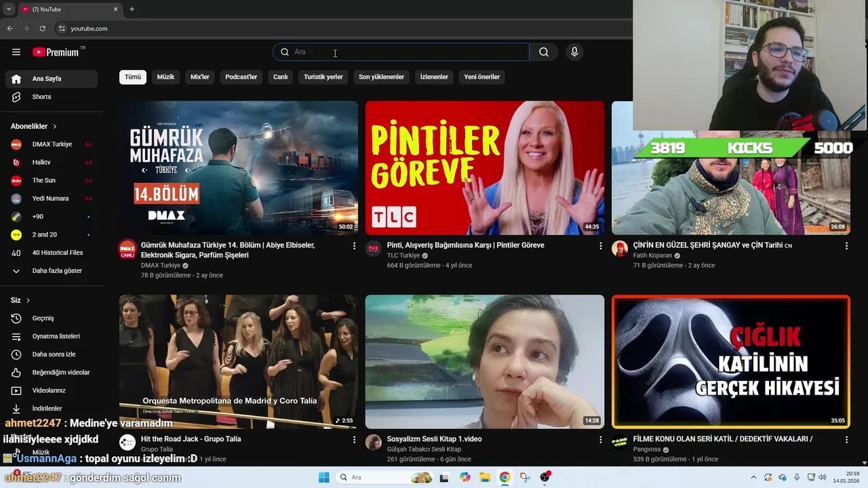The width and height of the screenshot is (868, 488).
Task: Open the Halktv subscription channel
Action: coord(52,163)
